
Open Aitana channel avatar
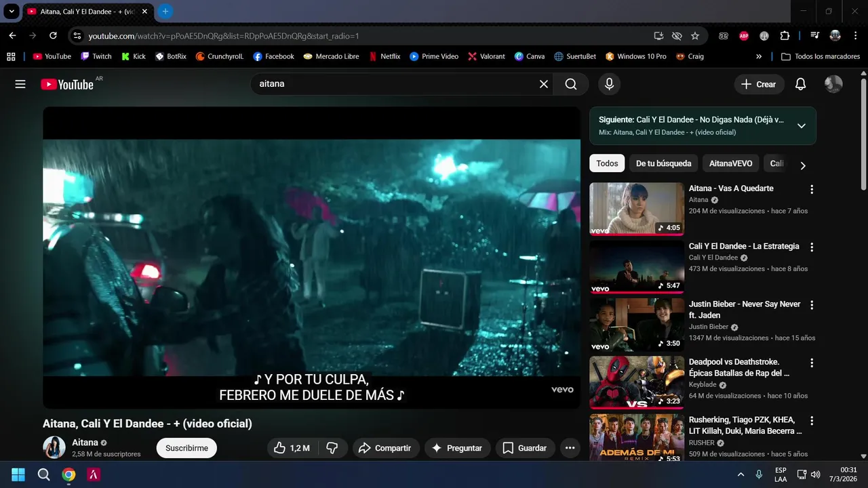pos(54,447)
